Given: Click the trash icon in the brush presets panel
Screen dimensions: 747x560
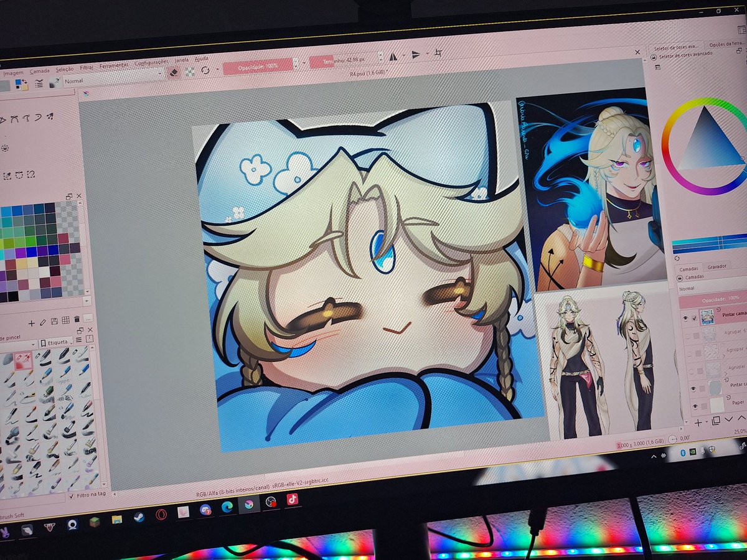Looking at the screenshot, I should pos(77,319).
